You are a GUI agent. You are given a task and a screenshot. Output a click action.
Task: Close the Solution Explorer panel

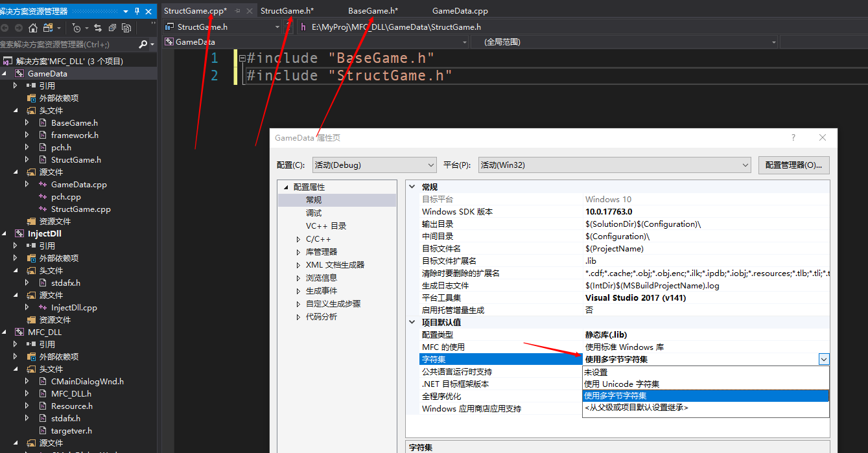tap(149, 11)
